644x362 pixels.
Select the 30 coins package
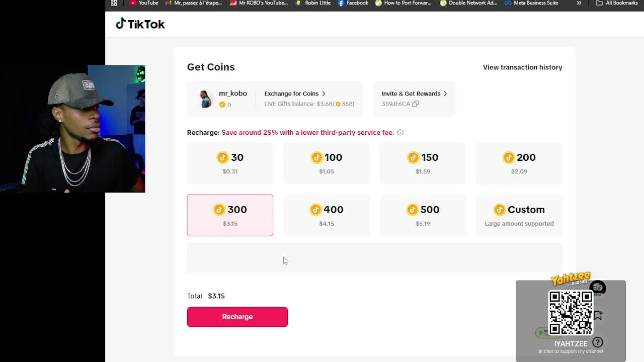pos(230,163)
